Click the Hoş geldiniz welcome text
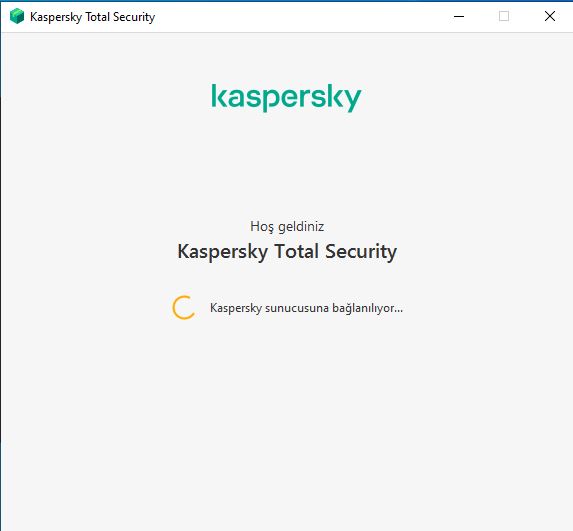The height and width of the screenshot is (531, 573). (x=287, y=227)
